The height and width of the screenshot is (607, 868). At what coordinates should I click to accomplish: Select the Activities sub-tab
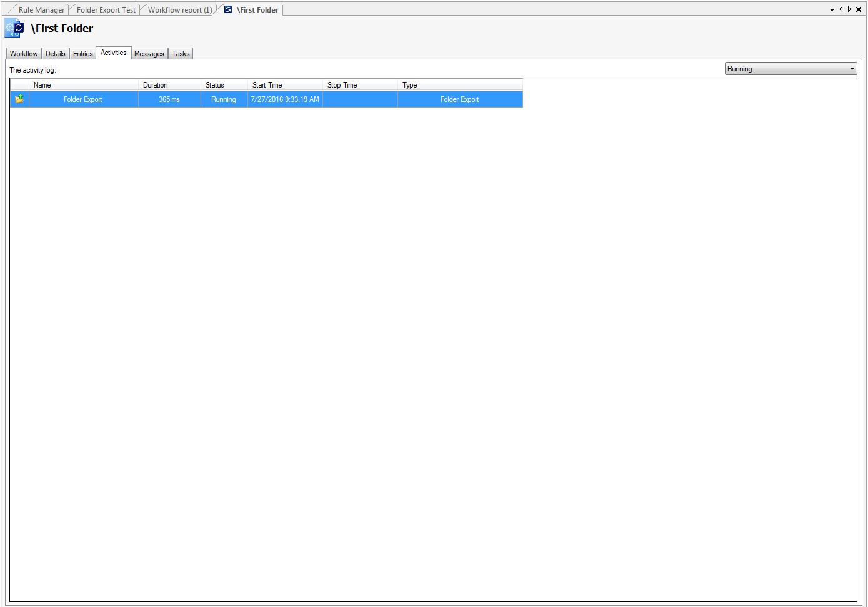point(113,53)
